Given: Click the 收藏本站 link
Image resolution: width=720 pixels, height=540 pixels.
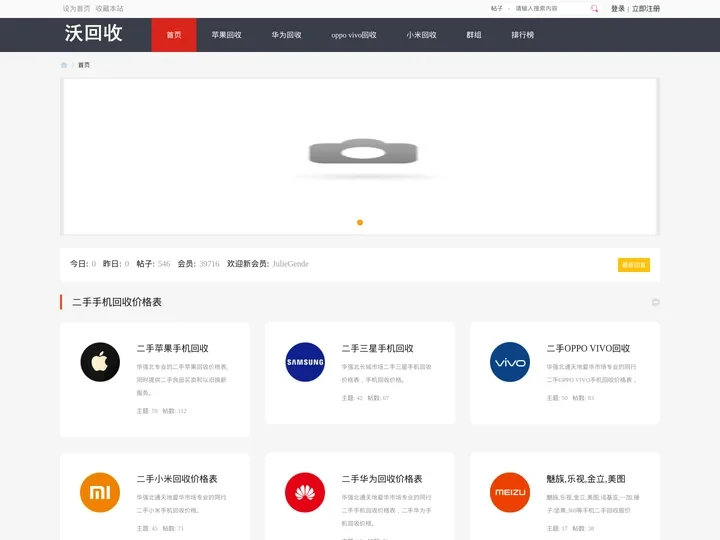Looking at the screenshot, I should pyautogui.click(x=109, y=8).
